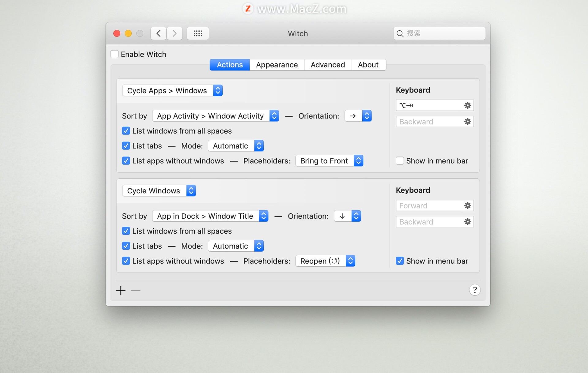Uncheck List tabs in Cycle Apps section
The image size is (588, 373).
[x=126, y=146]
